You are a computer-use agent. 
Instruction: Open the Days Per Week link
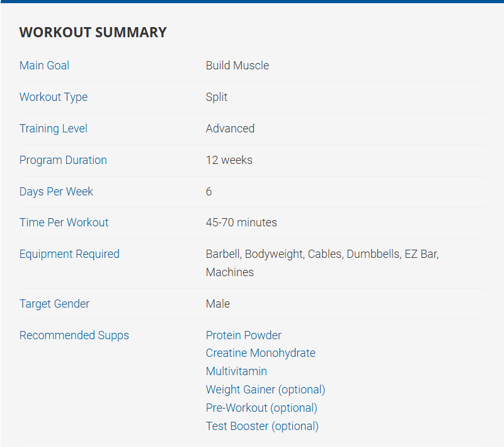[x=56, y=192]
